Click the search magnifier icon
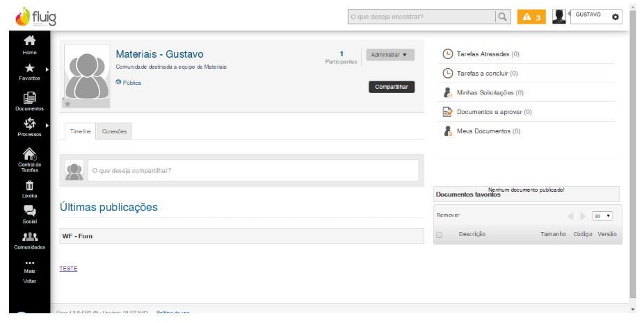644x323 pixels. click(x=502, y=16)
